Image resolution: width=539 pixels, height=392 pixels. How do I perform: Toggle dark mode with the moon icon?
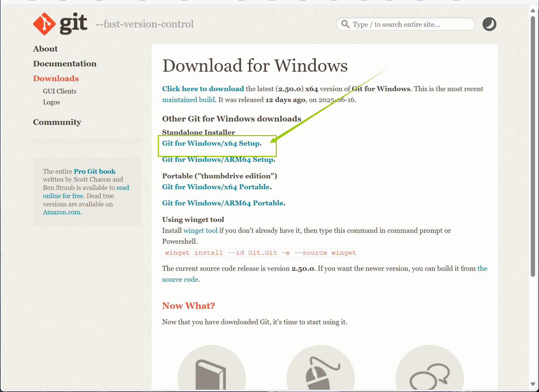click(x=489, y=24)
